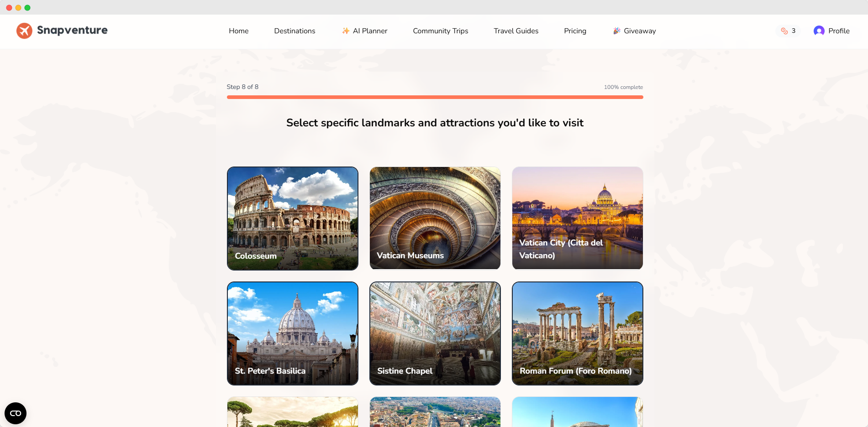Image resolution: width=868 pixels, height=427 pixels.
Task: Open Travel Guides link
Action: click(516, 31)
